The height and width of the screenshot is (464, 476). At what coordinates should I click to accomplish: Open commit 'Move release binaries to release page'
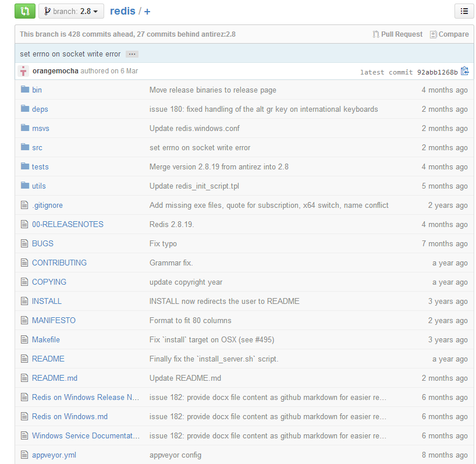[x=213, y=90]
